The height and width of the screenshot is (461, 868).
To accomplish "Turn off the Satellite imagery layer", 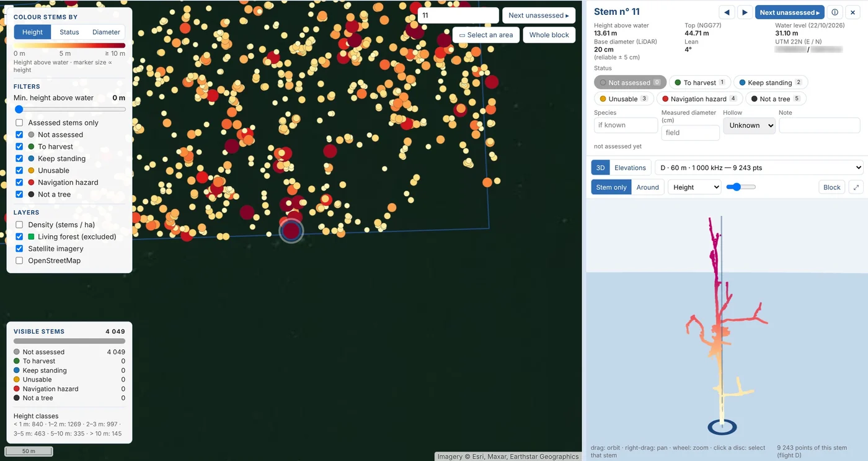I will point(19,249).
